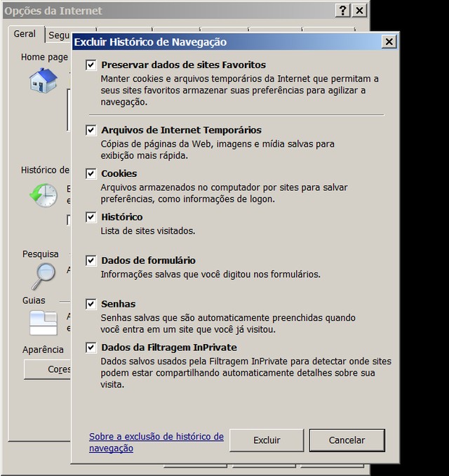Click the Cancelar button
Image resolution: width=449 pixels, height=476 pixels.
point(347,440)
